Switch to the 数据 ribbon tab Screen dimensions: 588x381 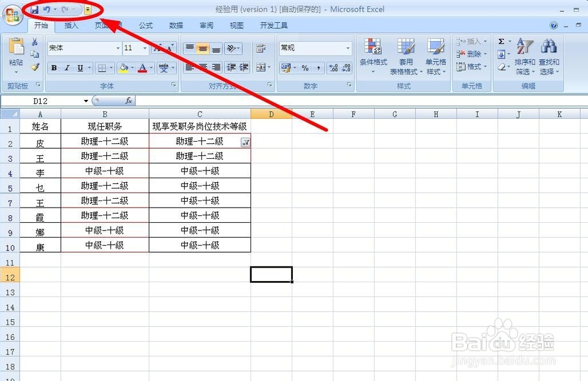pyautogui.click(x=175, y=25)
